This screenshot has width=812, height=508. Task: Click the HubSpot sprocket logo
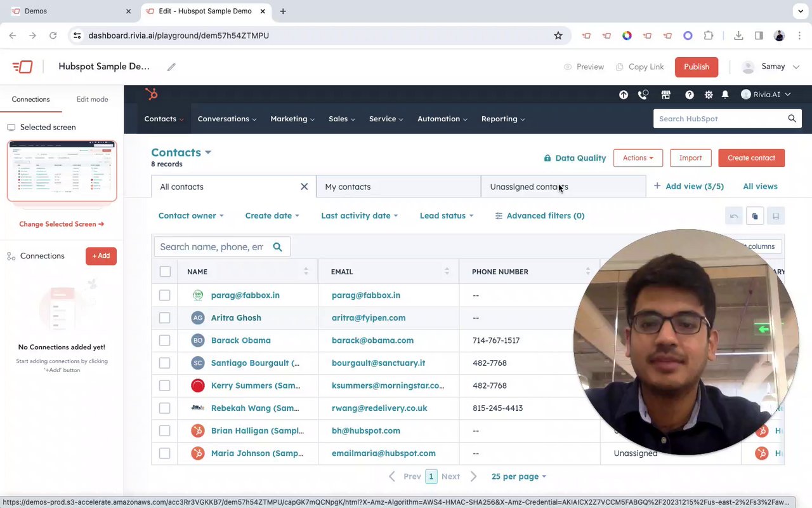pyautogui.click(x=151, y=95)
